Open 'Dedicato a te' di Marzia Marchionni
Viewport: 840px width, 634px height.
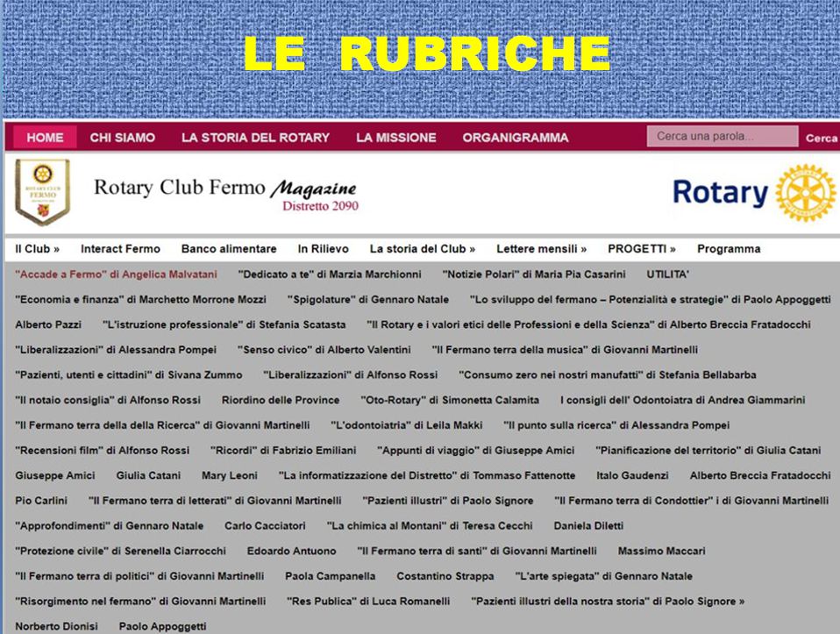(x=330, y=274)
